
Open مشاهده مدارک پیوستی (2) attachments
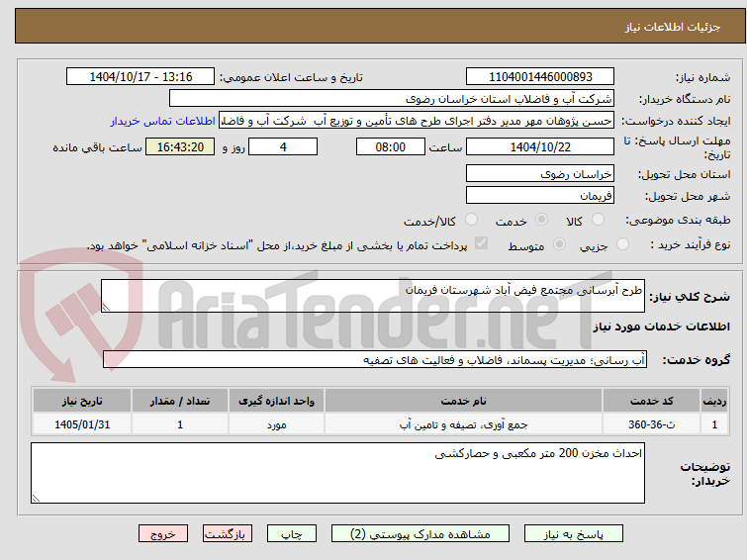(x=420, y=534)
